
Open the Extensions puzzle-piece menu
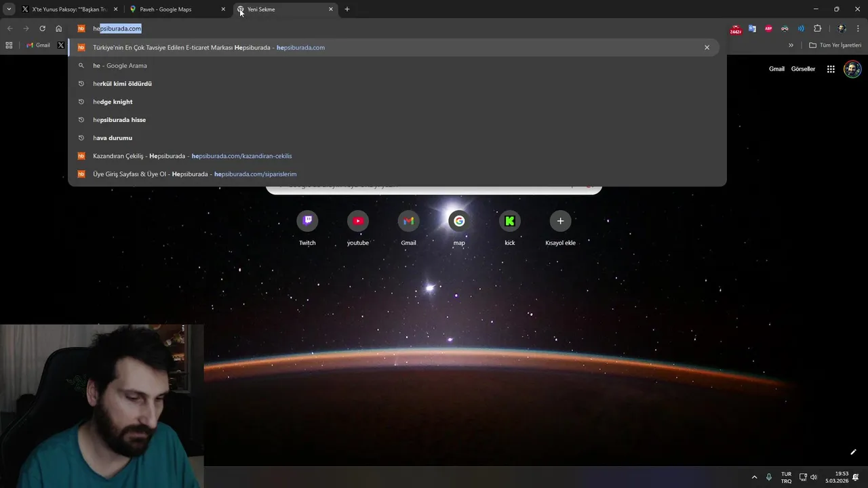[x=817, y=28]
